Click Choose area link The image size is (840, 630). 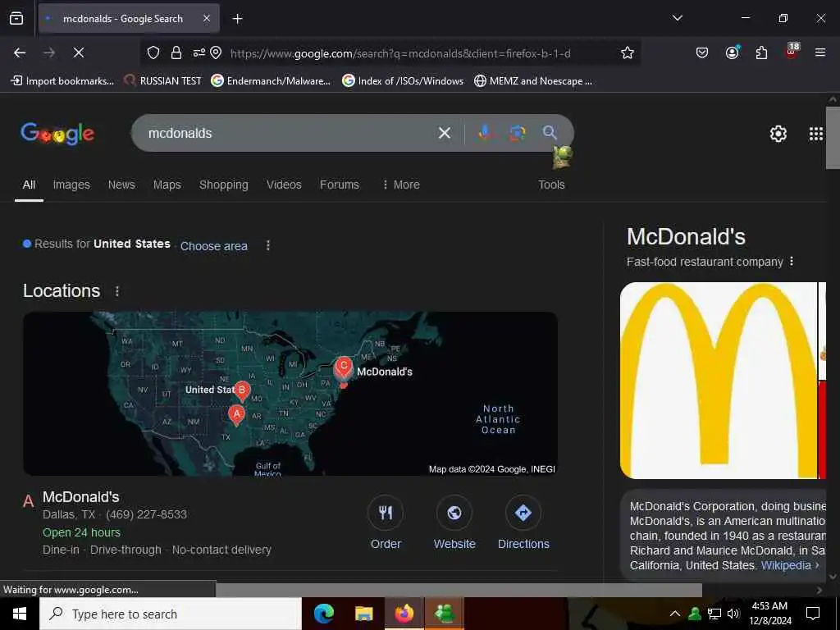[x=214, y=246]
